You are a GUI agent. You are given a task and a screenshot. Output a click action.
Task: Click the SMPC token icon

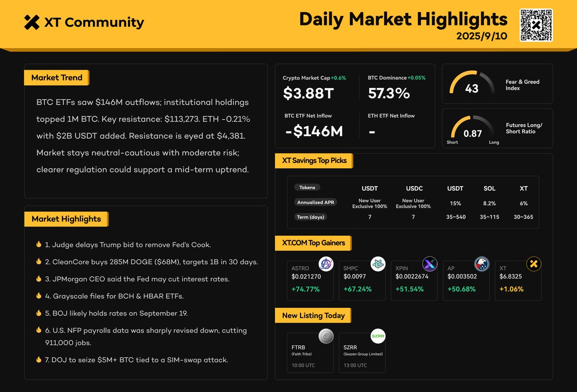tap(378, 264)
